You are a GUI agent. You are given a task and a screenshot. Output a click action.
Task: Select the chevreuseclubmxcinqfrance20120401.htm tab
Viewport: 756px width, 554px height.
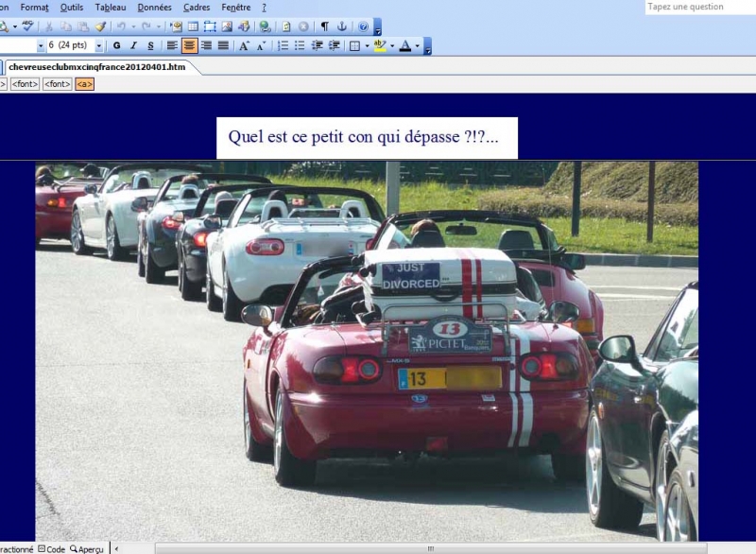[97, 67]
